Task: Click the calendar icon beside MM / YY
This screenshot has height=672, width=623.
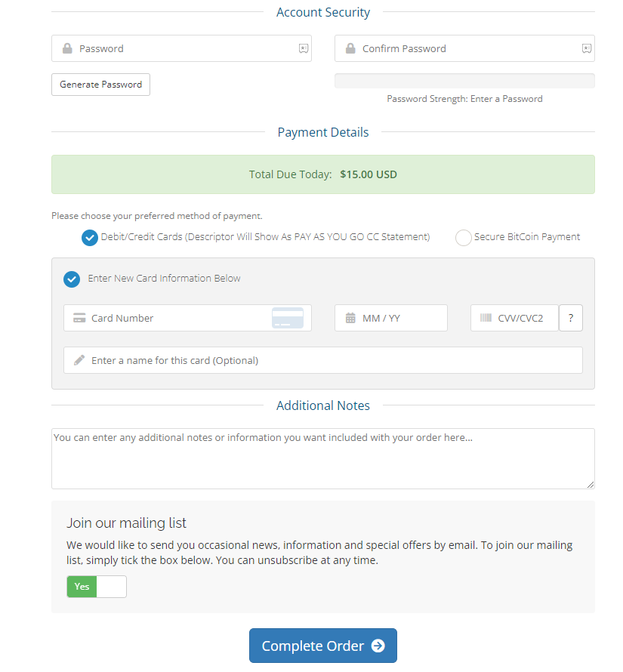Action: click(x=347, y=318)
